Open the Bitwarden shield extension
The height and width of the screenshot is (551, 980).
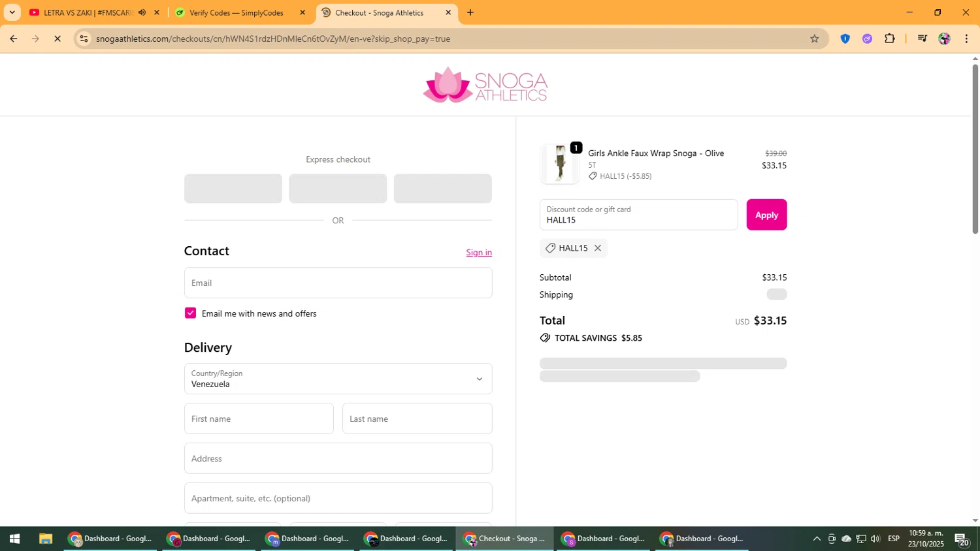[845, 39]
